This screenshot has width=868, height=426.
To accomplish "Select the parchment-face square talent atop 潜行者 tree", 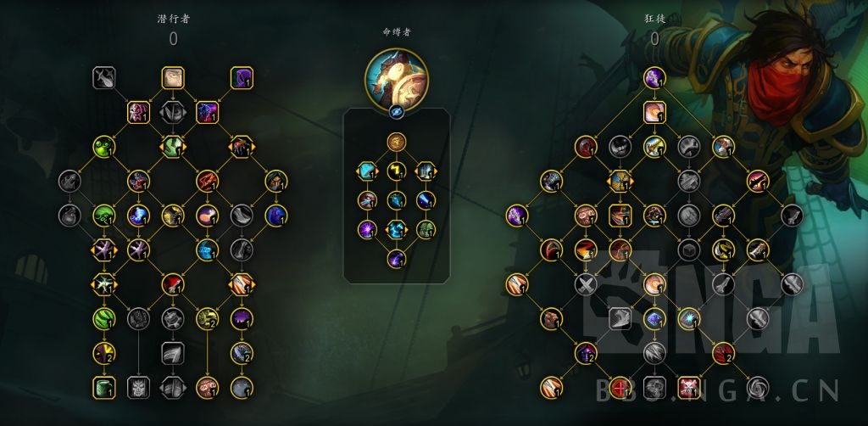I will (173, 78).
